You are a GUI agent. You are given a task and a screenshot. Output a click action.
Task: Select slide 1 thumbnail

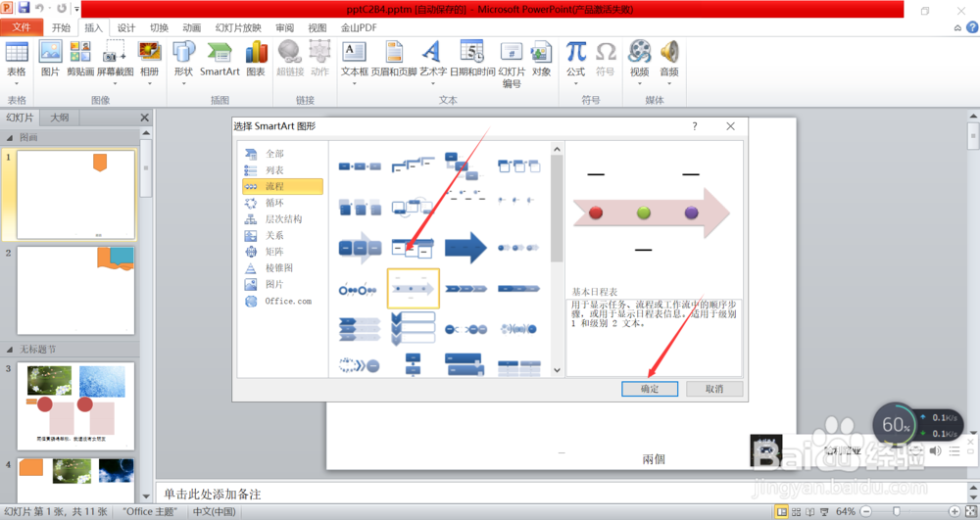click(75, 194)
